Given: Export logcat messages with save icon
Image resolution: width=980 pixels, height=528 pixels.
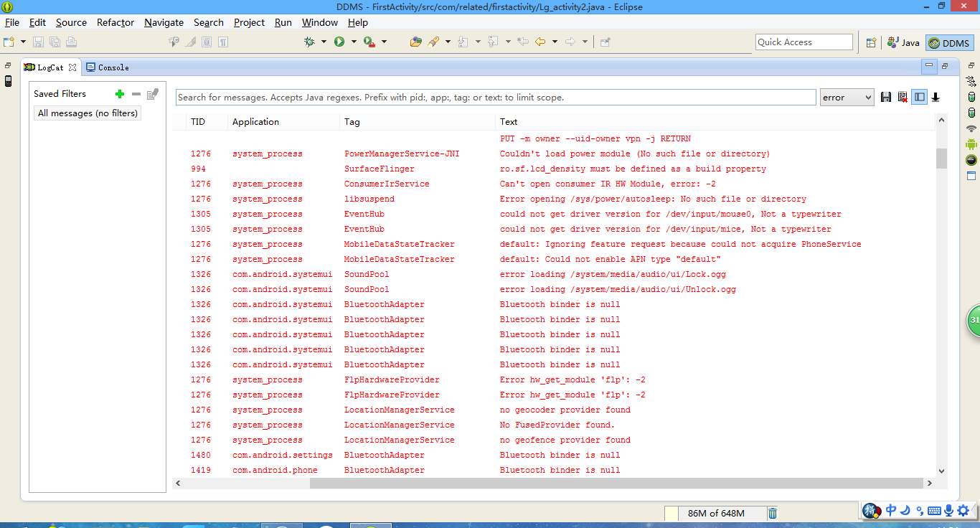Looking at the screenshot, I should point(886,98).
